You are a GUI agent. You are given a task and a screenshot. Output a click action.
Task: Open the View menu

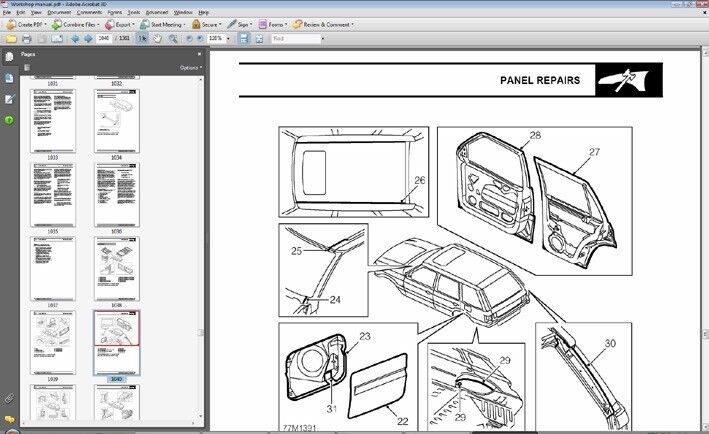point(36,13)
